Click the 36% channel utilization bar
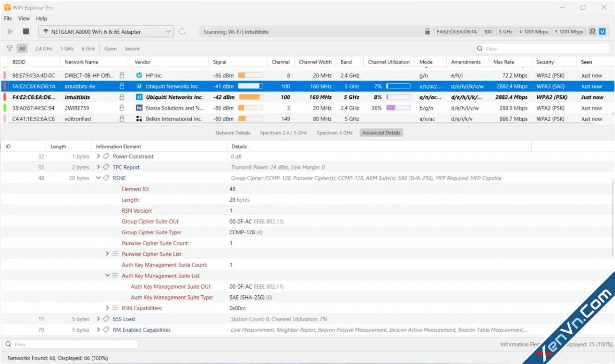The width and height of the screenshot is (615, 364). coord(398,108)
